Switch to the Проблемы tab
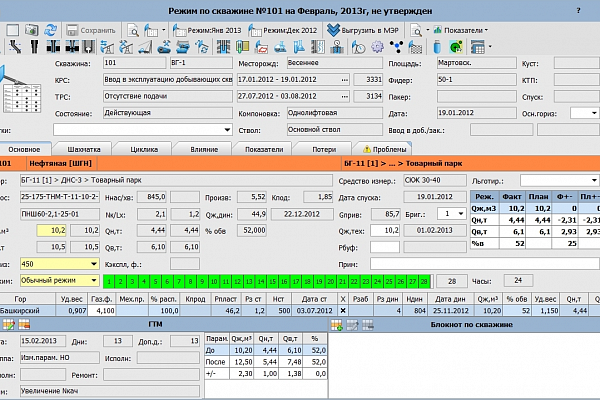 [x=384, y=149]
